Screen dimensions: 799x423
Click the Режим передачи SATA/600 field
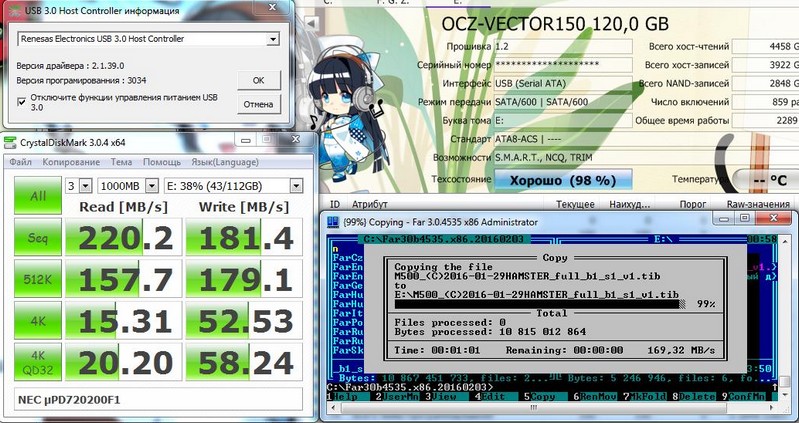pos(563,102)
